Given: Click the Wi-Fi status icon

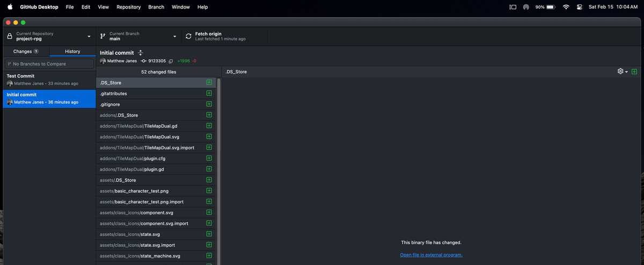Looking at the screenshot, I should point(566,7).
